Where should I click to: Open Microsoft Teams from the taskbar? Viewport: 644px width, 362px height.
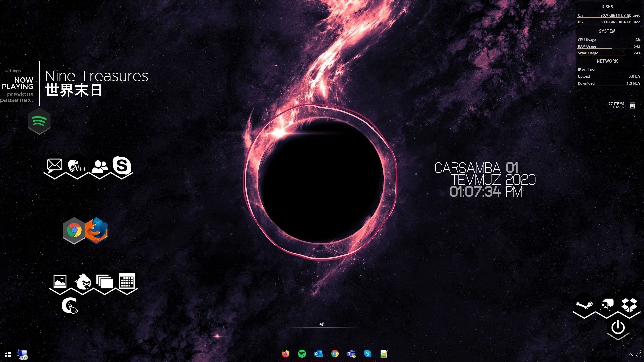point(351,354)
